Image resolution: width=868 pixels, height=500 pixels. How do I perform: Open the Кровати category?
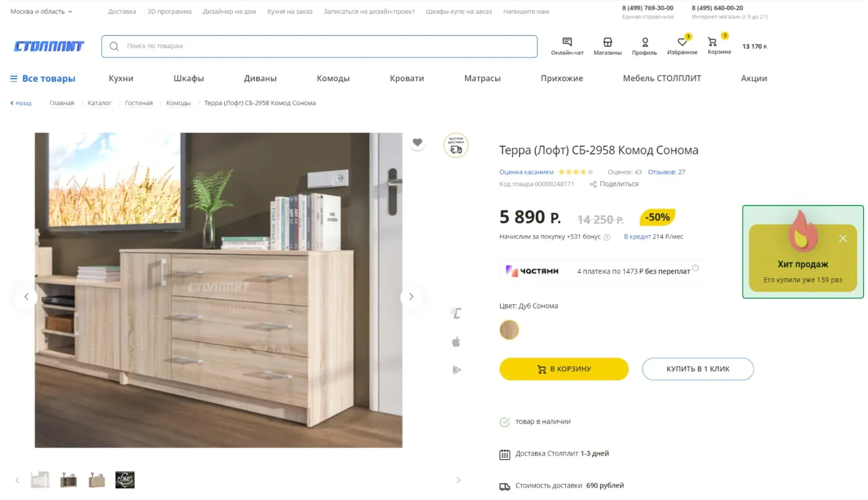point(407,78)
